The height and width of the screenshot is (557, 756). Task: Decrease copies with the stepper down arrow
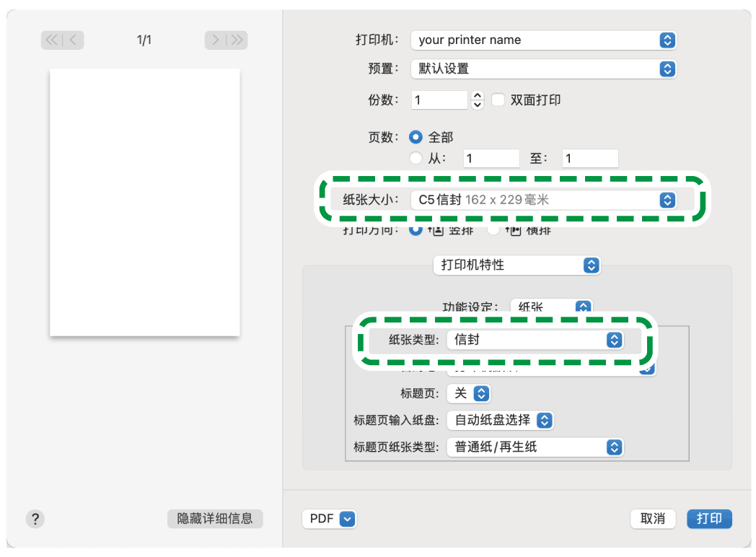click(477, 103)
